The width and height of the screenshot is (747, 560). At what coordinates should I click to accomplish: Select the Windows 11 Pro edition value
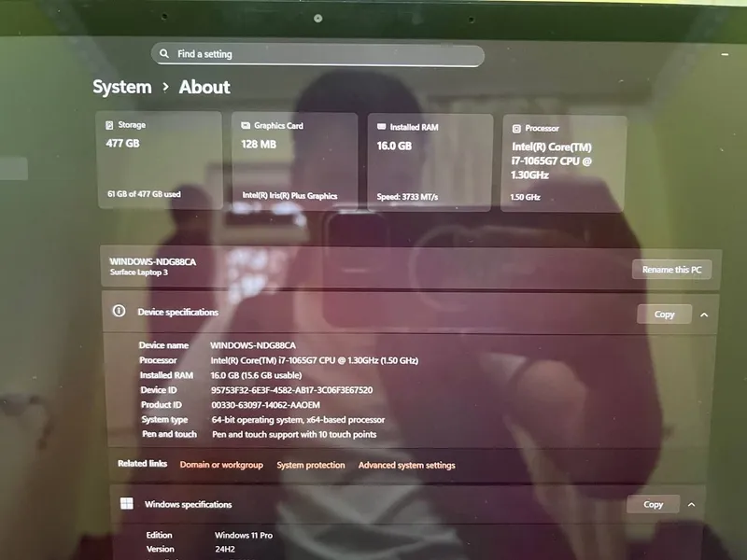(x=244, y=535)
